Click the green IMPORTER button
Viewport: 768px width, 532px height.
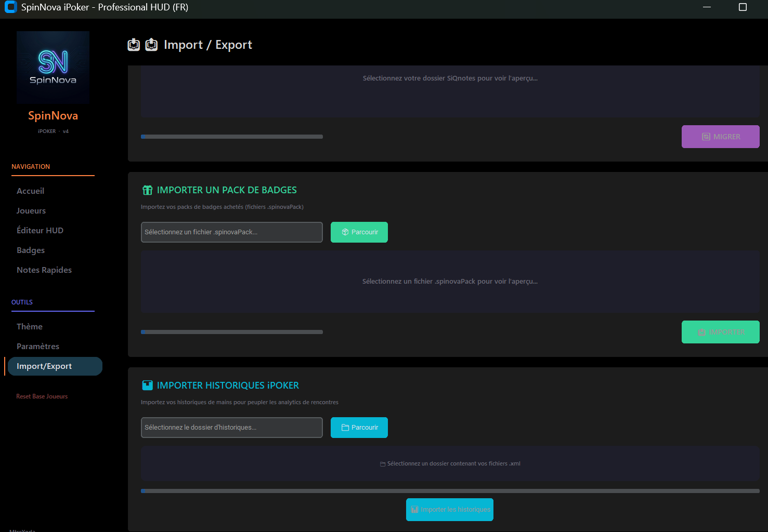click(x=721, y=332)
